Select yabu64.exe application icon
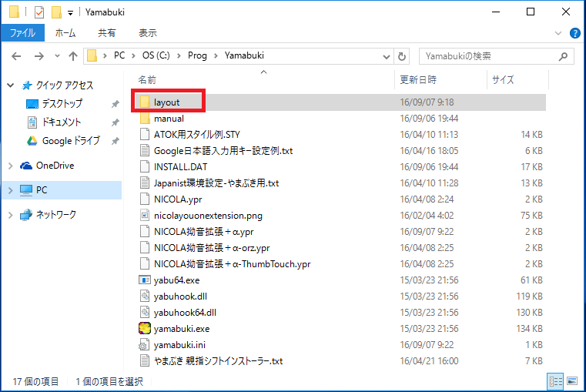The height and width of the screenshot is (392, 586). click(145, 280)
